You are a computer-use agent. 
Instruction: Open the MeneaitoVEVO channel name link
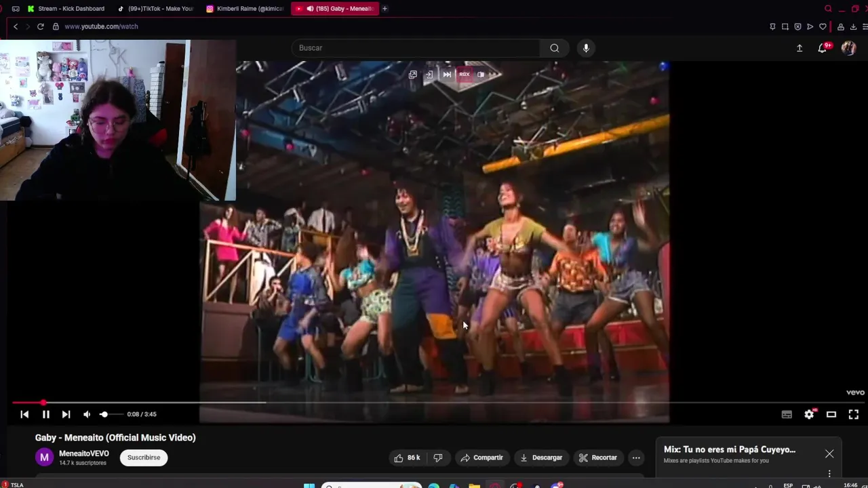[84, 453]
